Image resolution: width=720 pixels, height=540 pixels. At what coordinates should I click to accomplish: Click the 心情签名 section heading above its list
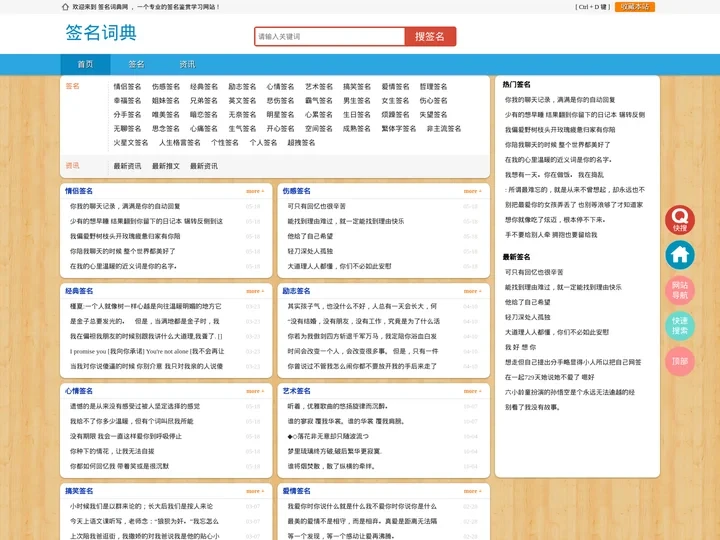pos(79,391)
